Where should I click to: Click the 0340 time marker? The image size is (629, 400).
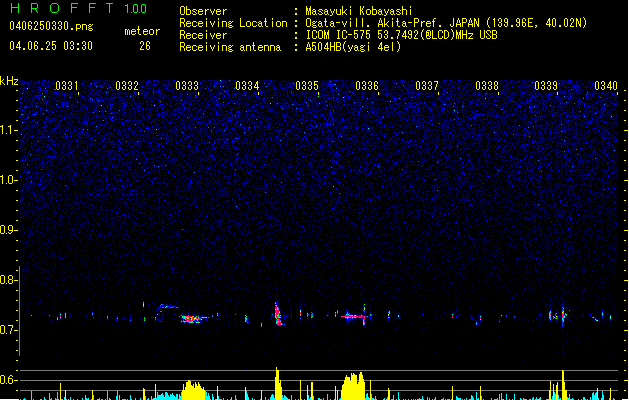click(606, 86)
